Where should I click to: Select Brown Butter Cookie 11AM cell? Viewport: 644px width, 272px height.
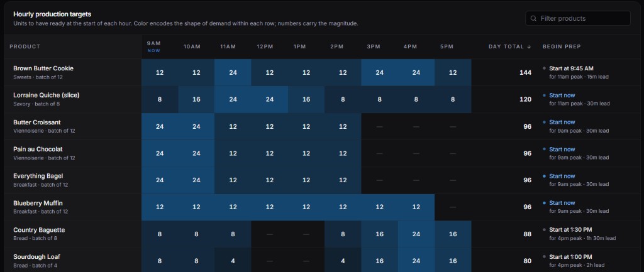(x=233, y=73)
